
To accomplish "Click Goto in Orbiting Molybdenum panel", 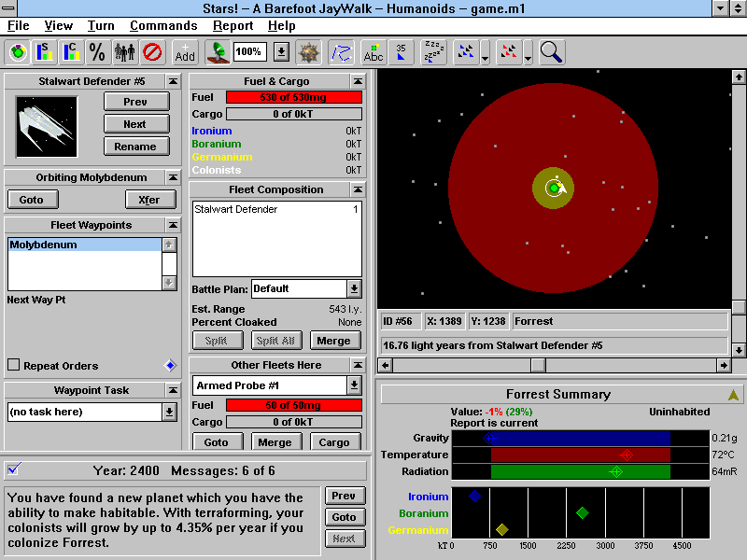I will coord(33,200).
